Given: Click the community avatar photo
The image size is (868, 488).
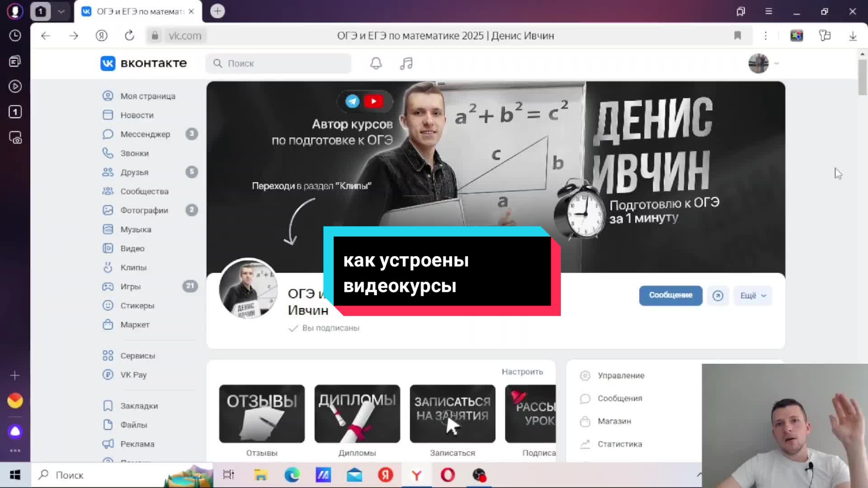Looking at the screenshot, I should [x=248, y=289].
